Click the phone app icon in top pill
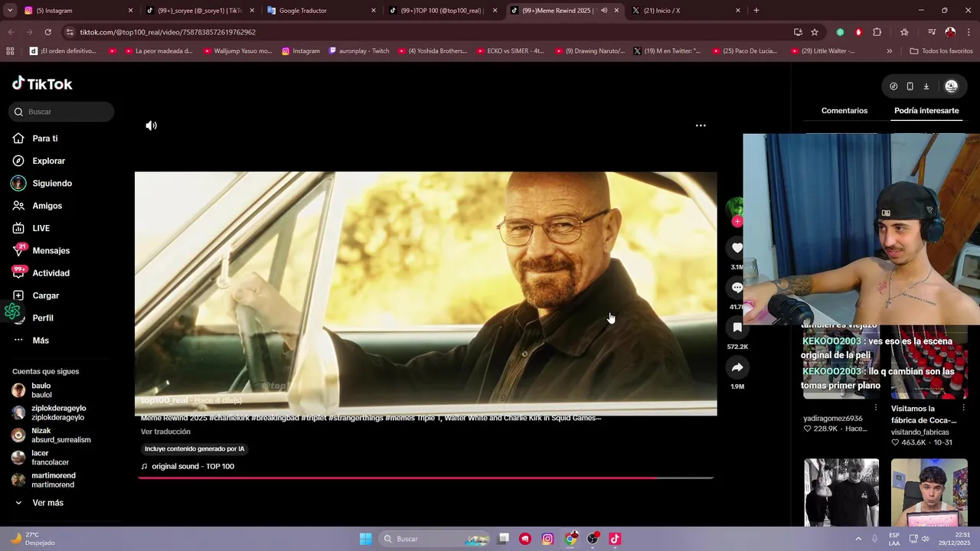Image resolution: width=980 pixels, height=551 pixels. [910, 86]
